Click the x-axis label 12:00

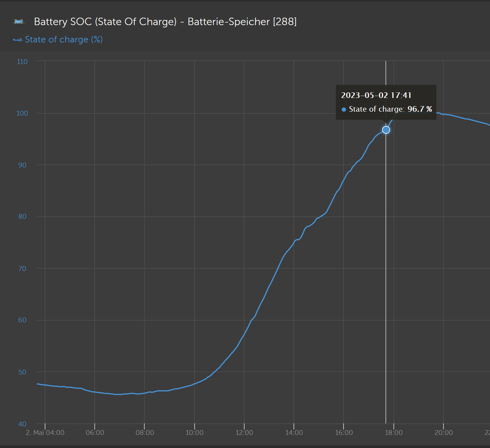coord(244,433)
